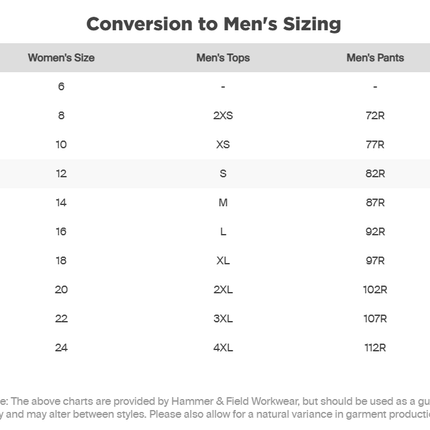This screenshot has height=430, width=430.
Task: Select the women's size 12 row
Action: pyautogui.click(x=215, y=174)
